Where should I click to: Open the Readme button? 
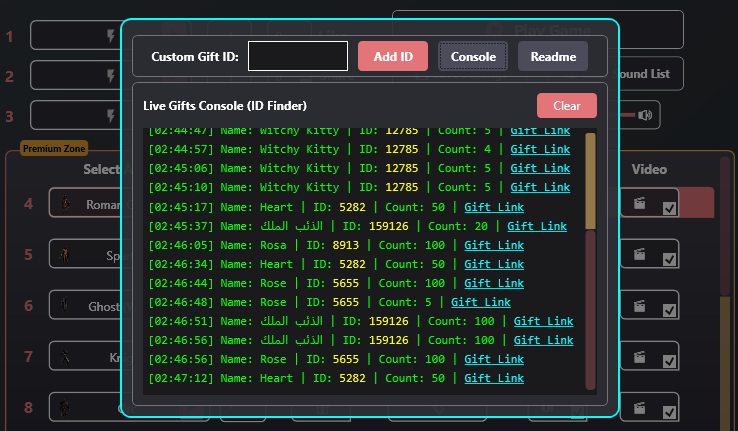tap(553, 56)
